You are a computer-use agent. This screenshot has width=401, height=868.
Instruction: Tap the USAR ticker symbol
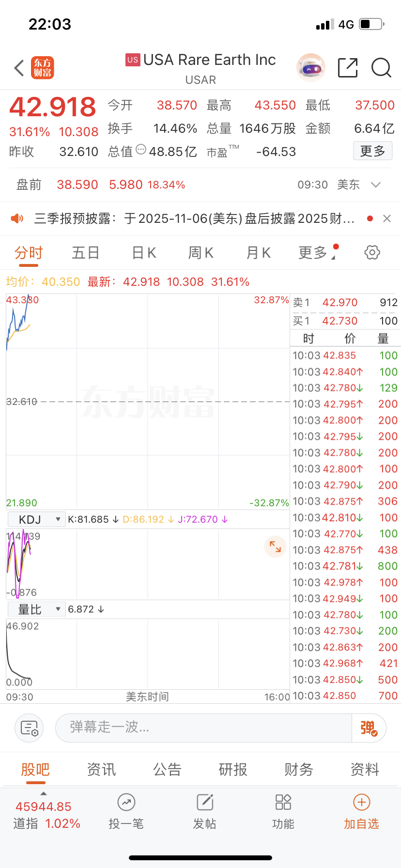click(x=200, y=80)
